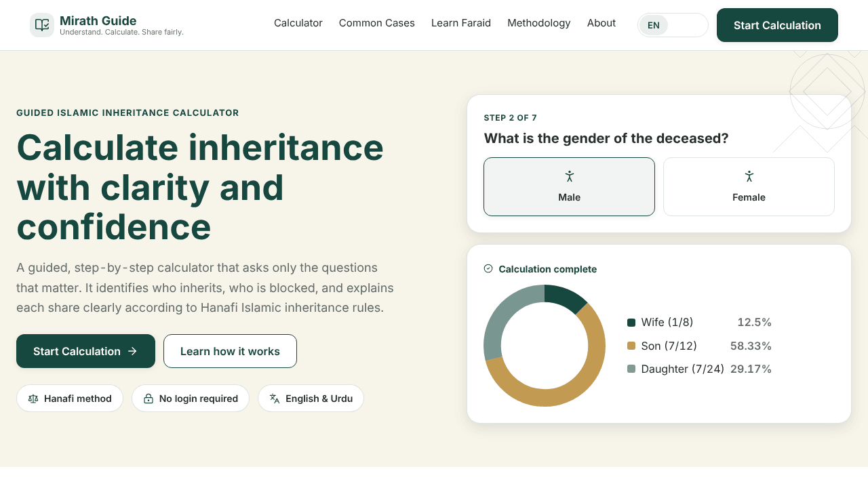Click the person icon above Male
Screen dimensions: 868x488
(570, 176)
